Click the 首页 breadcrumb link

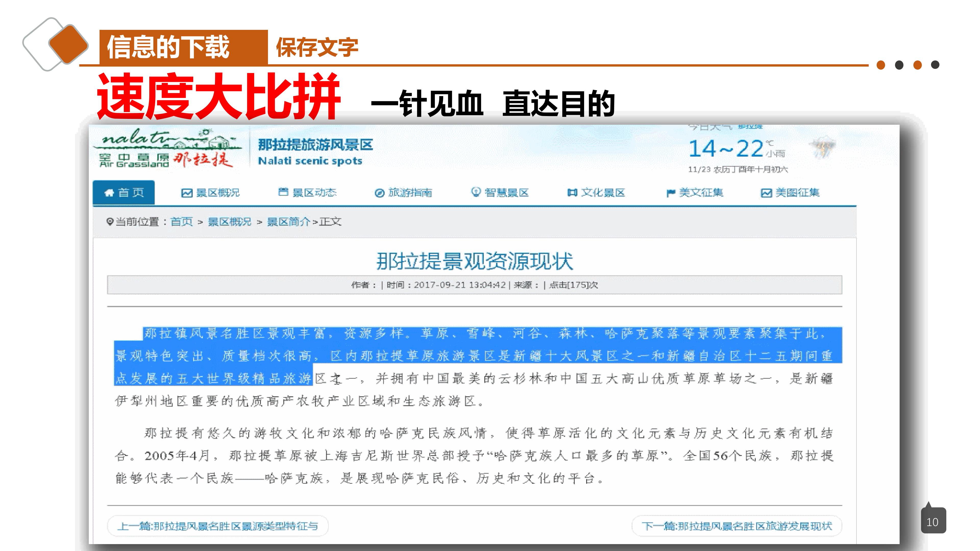coord(181,222)
